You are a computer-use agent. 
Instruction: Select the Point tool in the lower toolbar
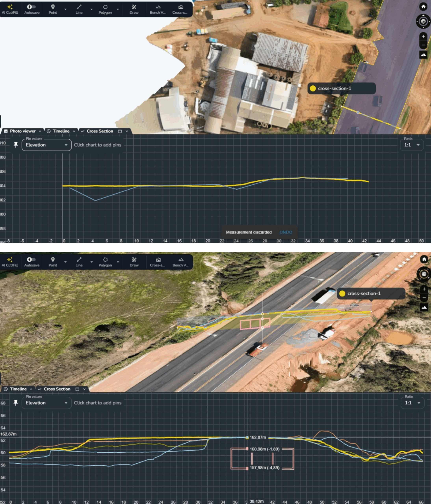pos(53,262)
